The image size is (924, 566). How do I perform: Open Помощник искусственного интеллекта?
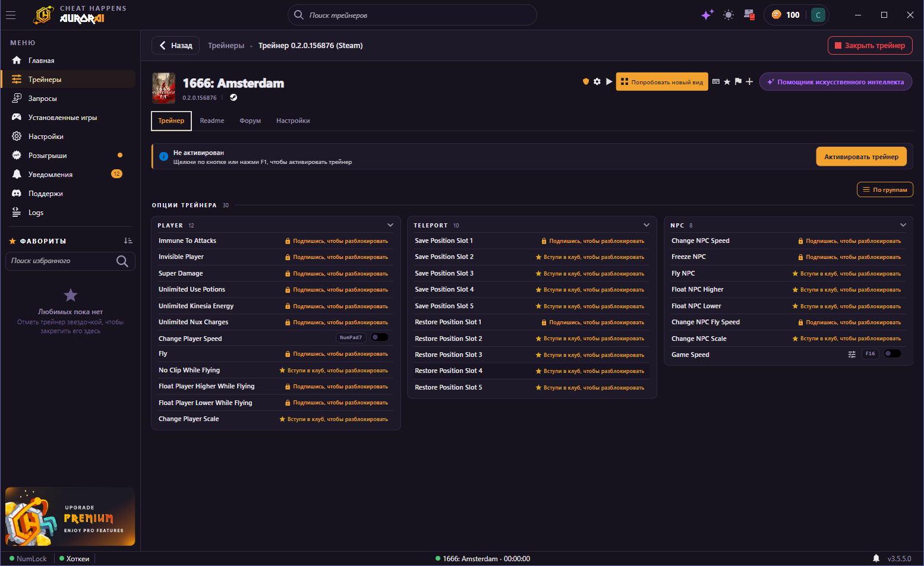(835, 82)
